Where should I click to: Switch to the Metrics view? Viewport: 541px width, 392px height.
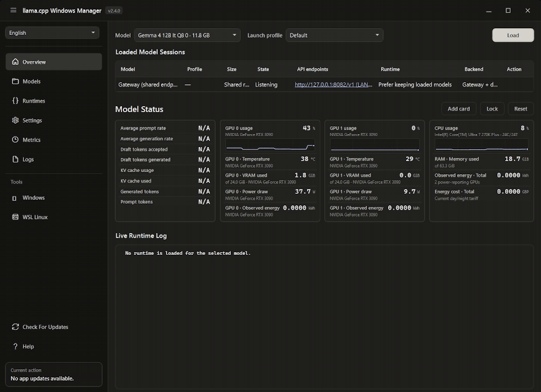54,140
